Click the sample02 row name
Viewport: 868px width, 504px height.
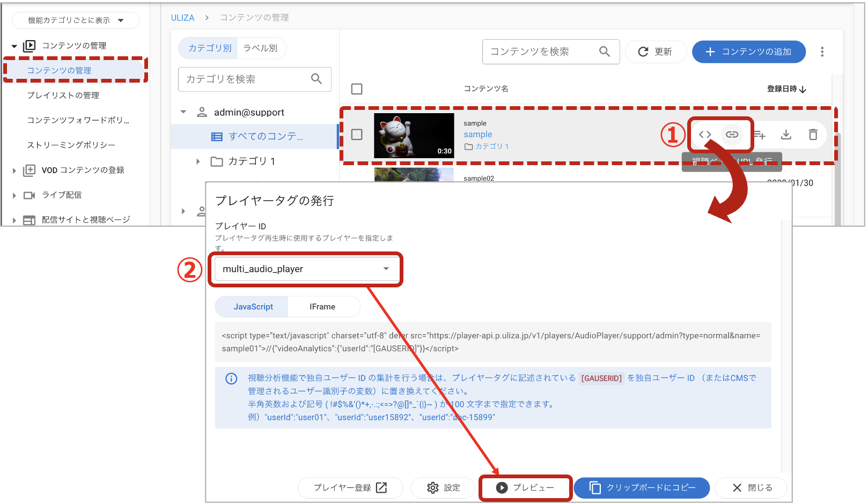click(x=479, y=179)
